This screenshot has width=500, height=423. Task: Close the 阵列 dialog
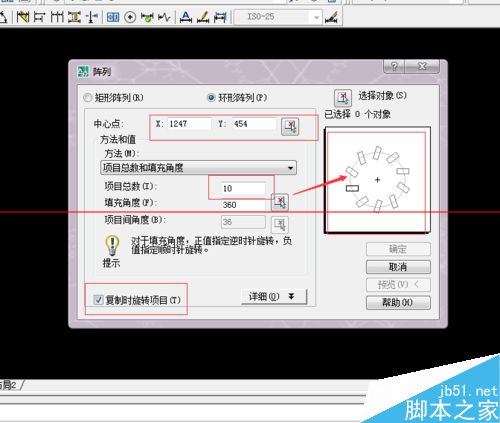[422, 67]
